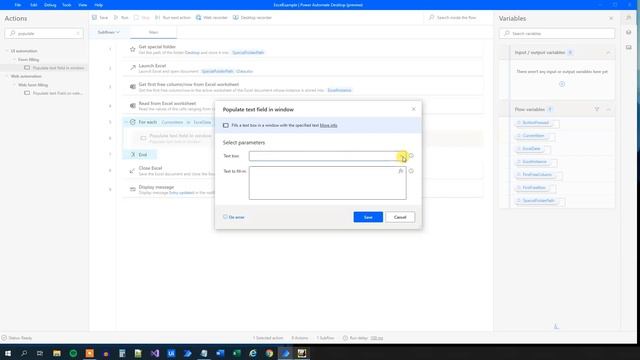This screenshot has width=640, height=360.
Task: Click Run next action in the toolbar
Action: [173, 18]
